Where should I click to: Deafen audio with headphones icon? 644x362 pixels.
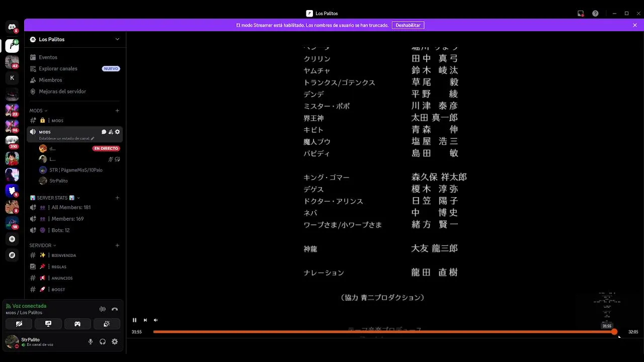(103, 342)
